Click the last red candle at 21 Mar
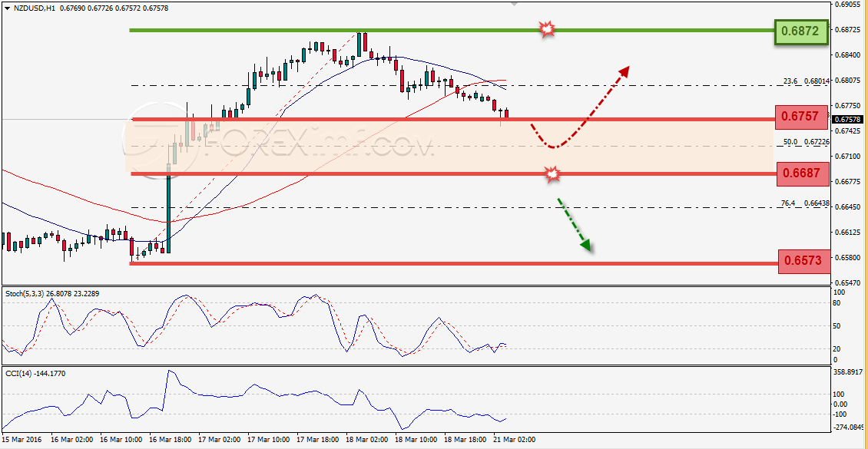 click(506, 114)
